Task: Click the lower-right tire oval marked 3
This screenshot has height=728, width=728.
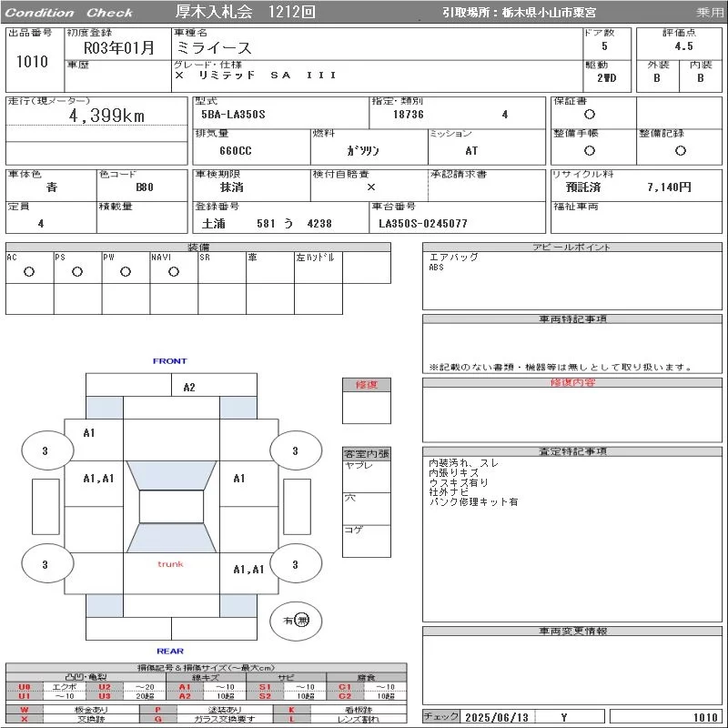Action: [x=296, y=564]
